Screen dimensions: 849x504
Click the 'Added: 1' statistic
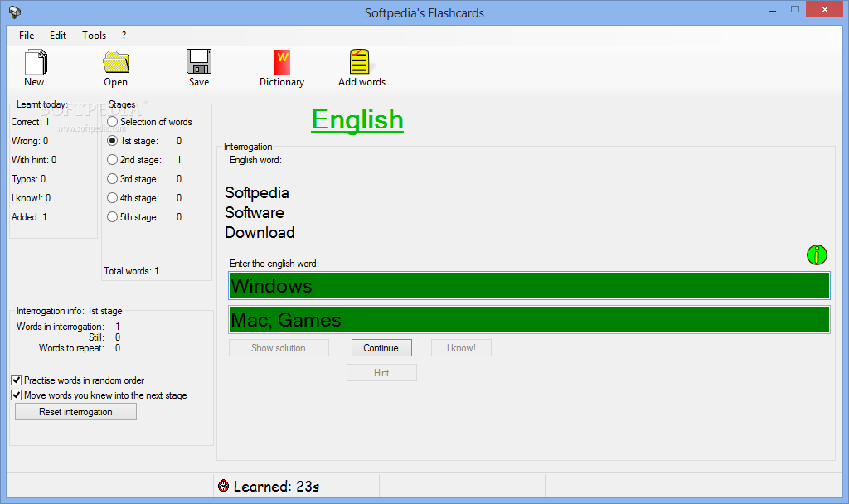pyautogui.click(x=29, y=216)
